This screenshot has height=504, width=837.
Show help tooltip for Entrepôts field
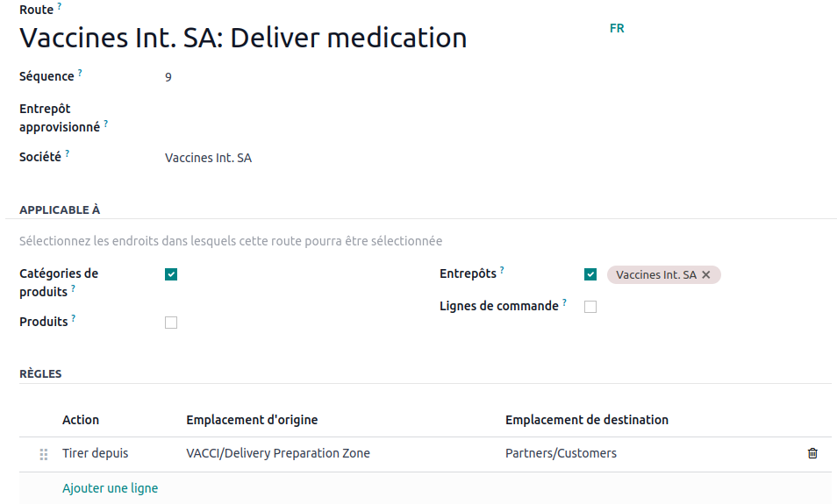click(x=502, y=270)
